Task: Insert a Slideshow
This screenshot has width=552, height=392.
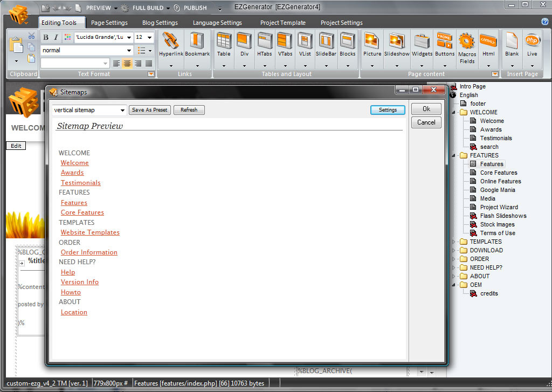Action: tap(397, 44)
